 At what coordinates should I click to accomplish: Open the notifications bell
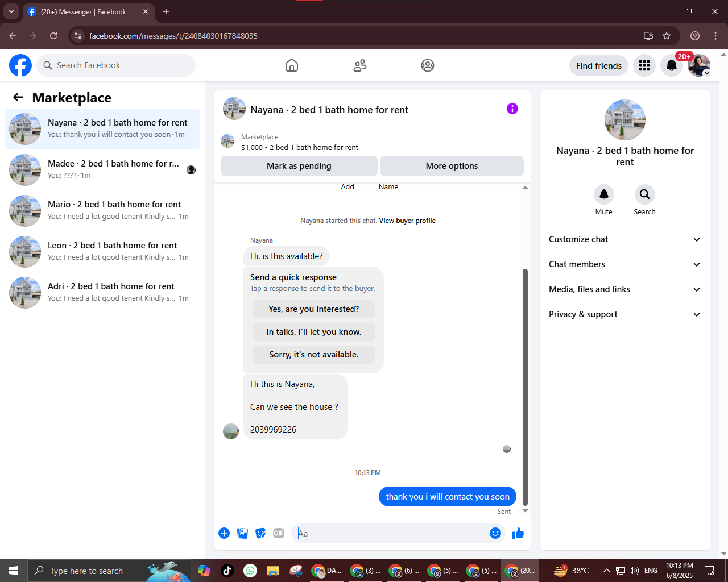672,65
